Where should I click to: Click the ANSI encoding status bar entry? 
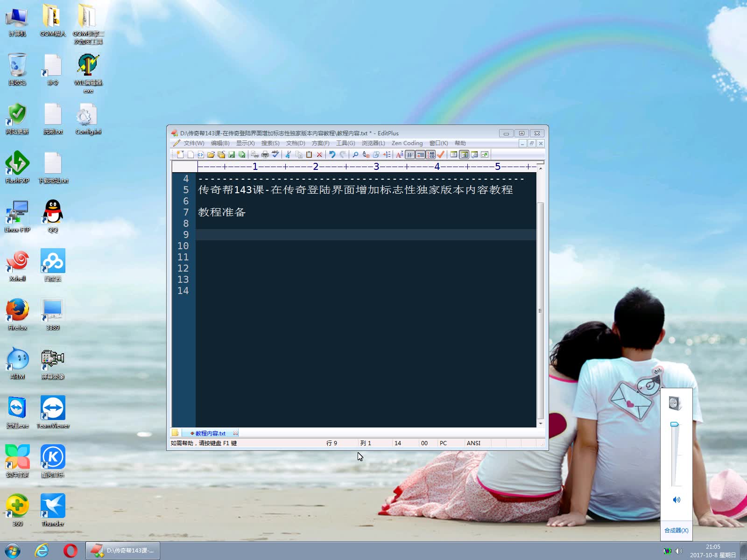[x=473, y=443]
